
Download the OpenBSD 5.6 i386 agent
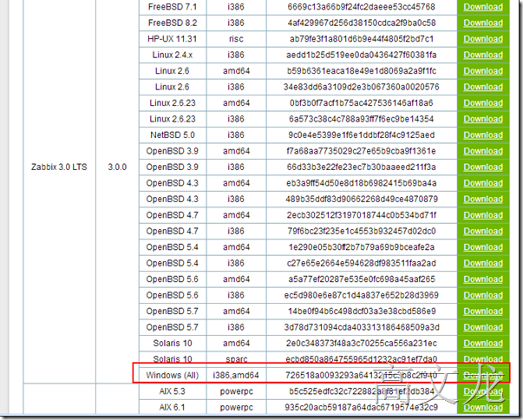483,295
